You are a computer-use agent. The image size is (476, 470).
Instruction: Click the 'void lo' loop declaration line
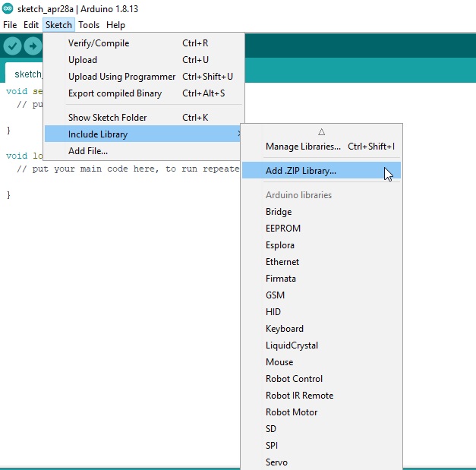[x=24, y=156]
